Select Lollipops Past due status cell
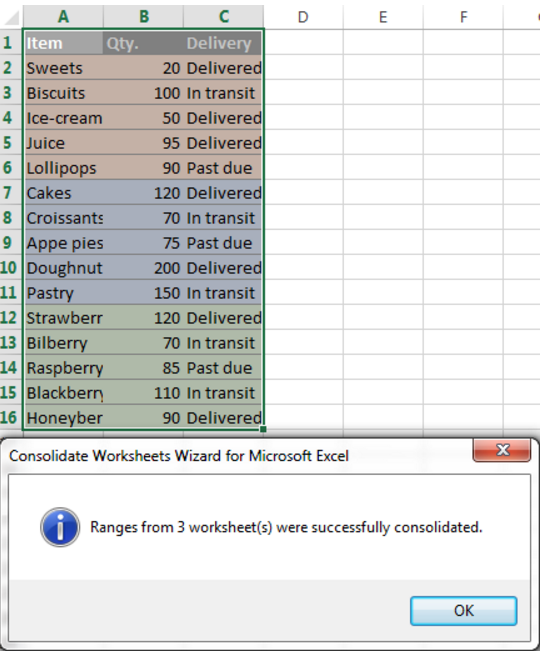 [223, 168]
